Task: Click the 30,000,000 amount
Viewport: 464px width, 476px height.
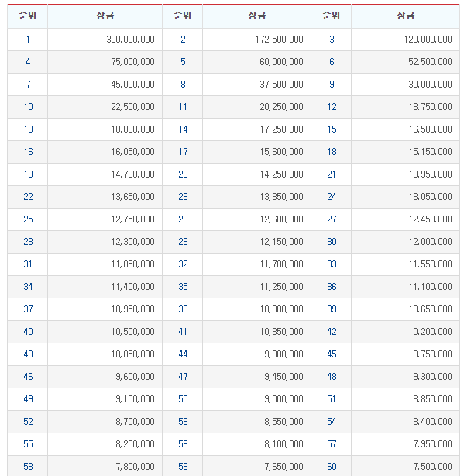Action: [430, 85]
